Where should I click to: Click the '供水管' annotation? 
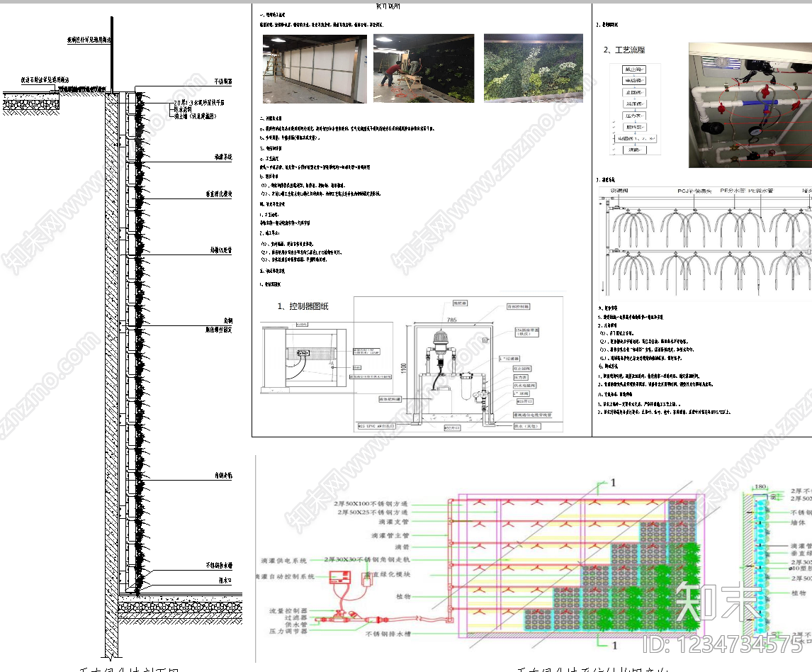click(x=296, y=625)
